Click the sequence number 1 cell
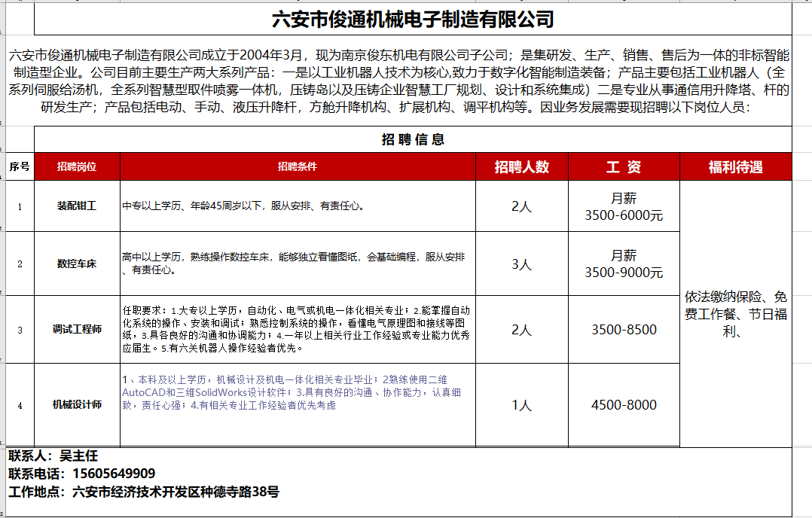Screen dimensions: 812x518 pos(20,206)
